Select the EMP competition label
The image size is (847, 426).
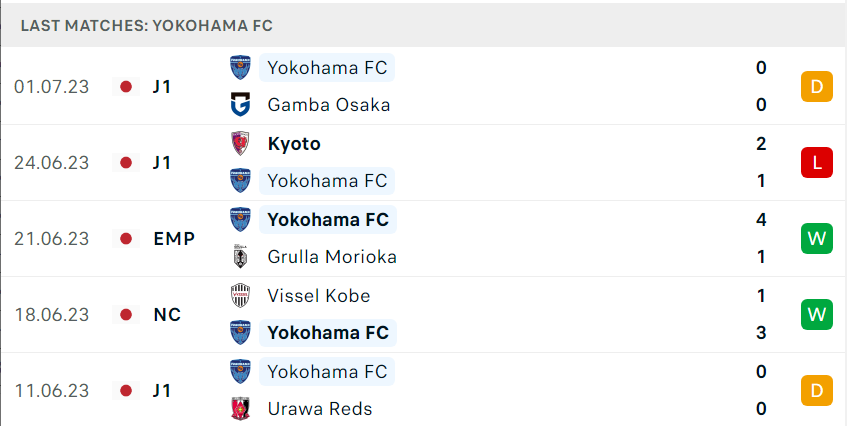(x=174, y=239)
